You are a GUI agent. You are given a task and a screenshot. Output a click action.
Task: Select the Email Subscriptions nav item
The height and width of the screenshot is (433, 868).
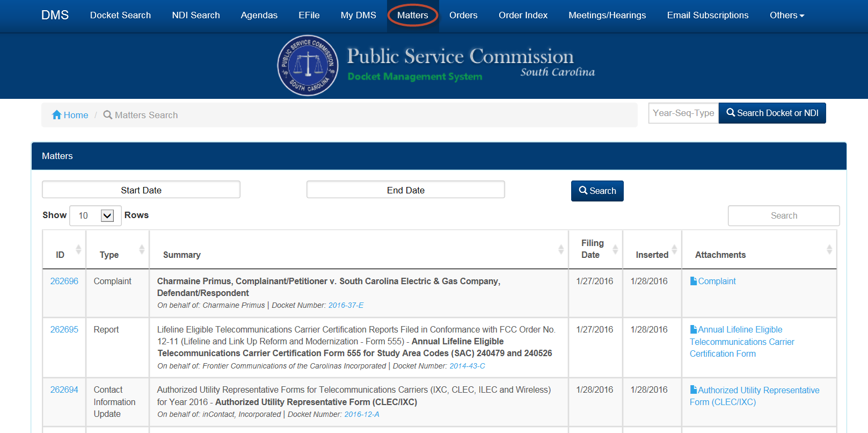coord(707,16)
